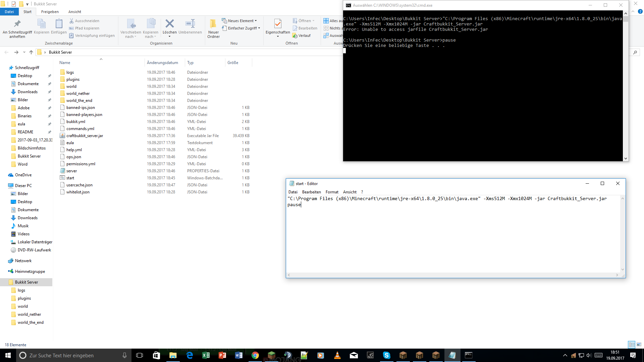Select the start batch file
Image resolution: width=644 pixels, height=362 pixels.
[x=70, y=178]
